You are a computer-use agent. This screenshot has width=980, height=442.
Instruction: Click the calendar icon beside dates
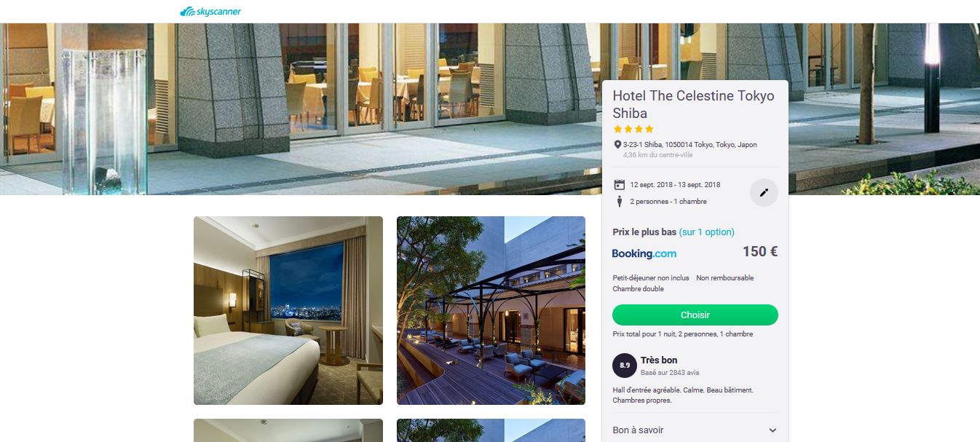pos(620,184)
